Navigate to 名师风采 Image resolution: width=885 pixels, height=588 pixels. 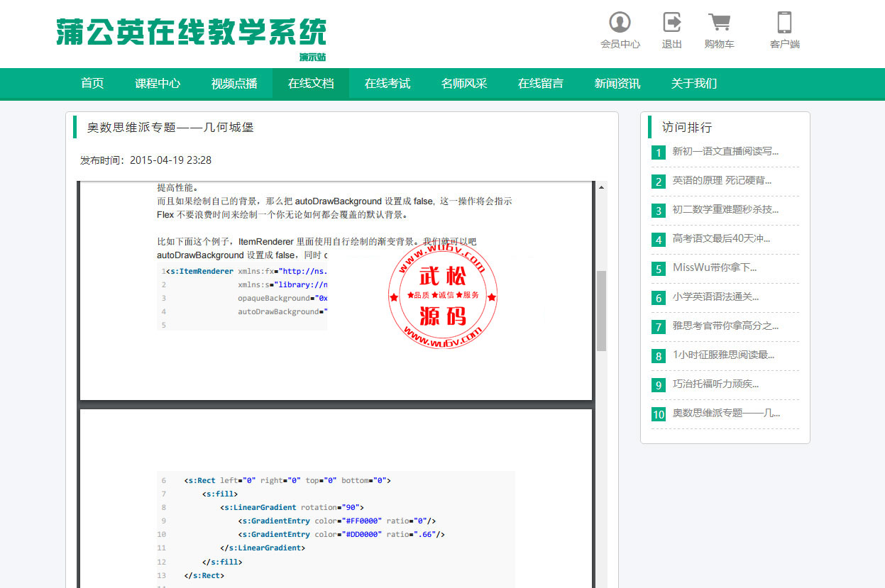(x=464, y=84)
